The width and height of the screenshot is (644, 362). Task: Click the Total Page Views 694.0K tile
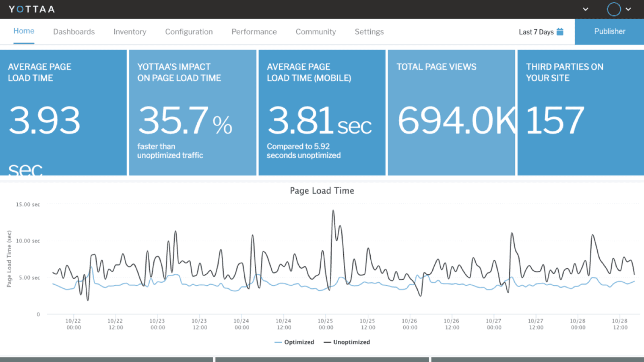pyautogui.click(x=451, y=112)
